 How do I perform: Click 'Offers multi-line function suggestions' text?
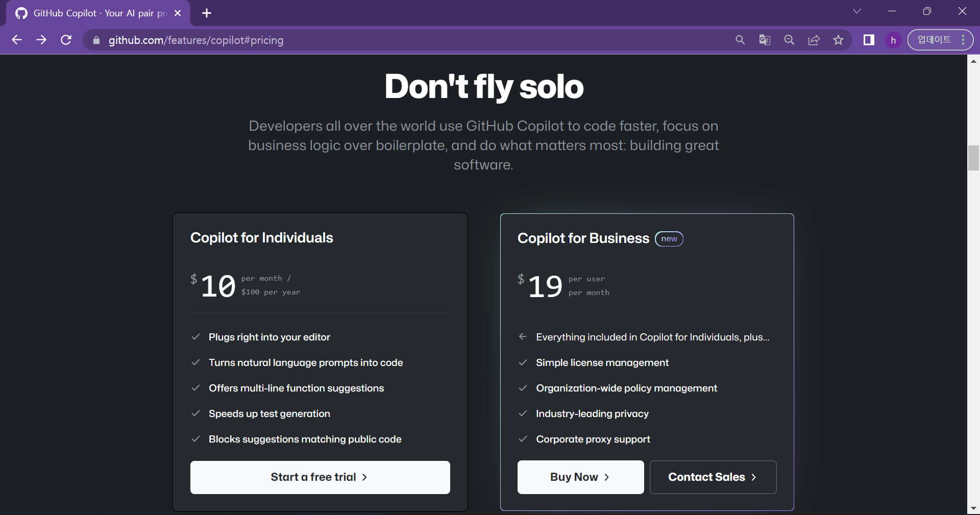point(296,388)
